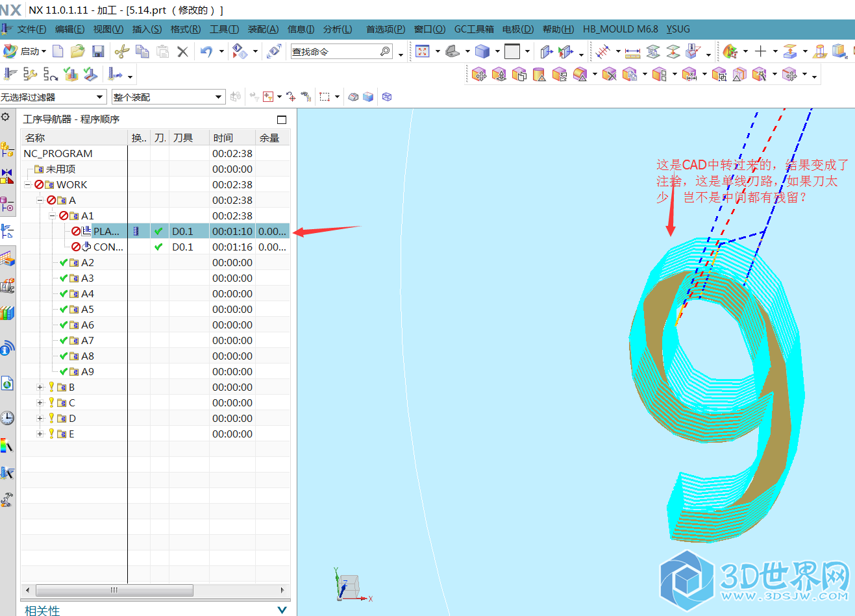This screenshot has height=616, width=855.
Task: Select the PLA... operation row
Action: point(155,231)
